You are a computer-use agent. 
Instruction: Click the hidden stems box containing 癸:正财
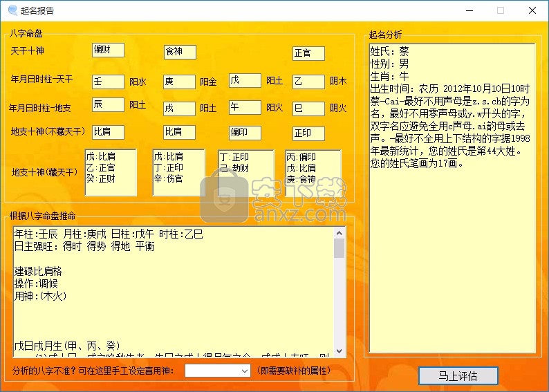(111, 173)
